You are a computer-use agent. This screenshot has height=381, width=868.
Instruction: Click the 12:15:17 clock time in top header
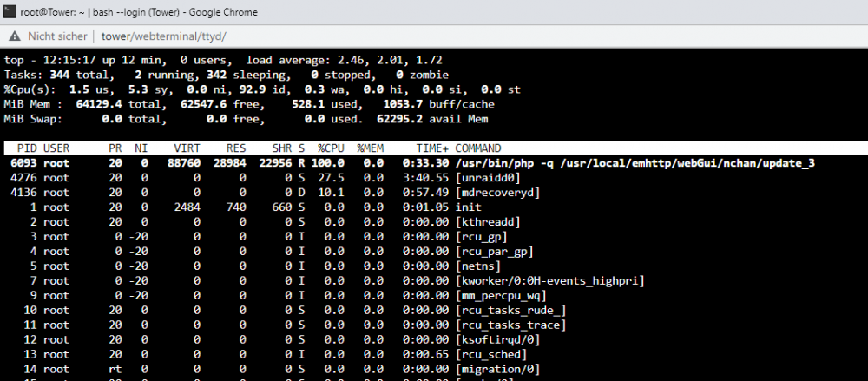coord(69,60)
